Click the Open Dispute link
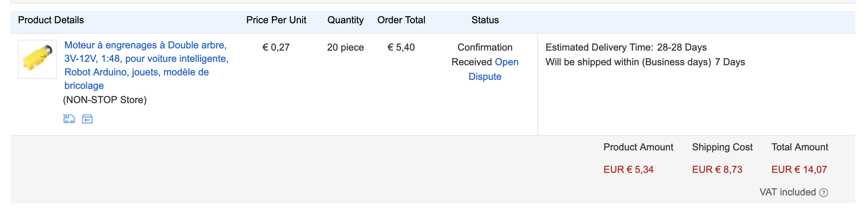 point(493,69)
